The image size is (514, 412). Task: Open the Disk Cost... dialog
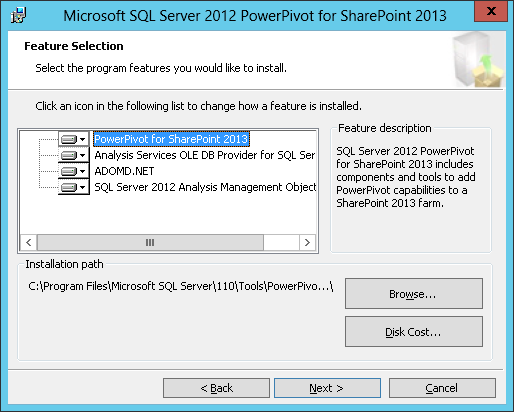414,332
